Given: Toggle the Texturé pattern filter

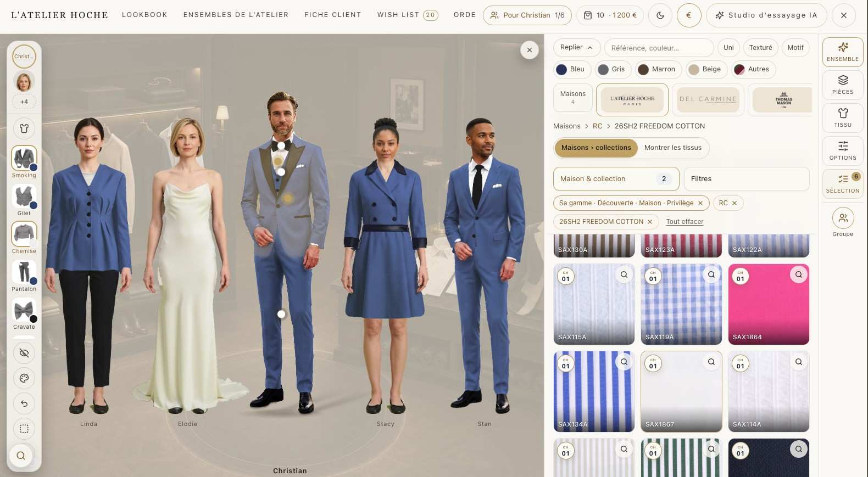Looking at the screenshot, I should pos(760,48).
